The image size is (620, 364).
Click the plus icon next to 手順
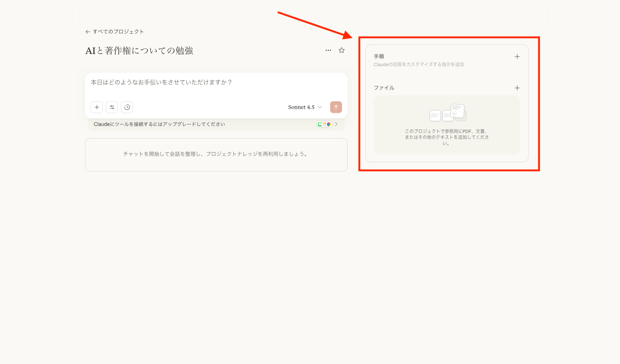click(517, 56)
